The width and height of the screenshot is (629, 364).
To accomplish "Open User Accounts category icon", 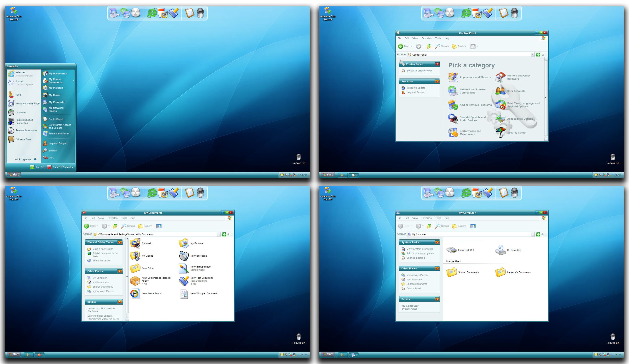I will [500, 91].
